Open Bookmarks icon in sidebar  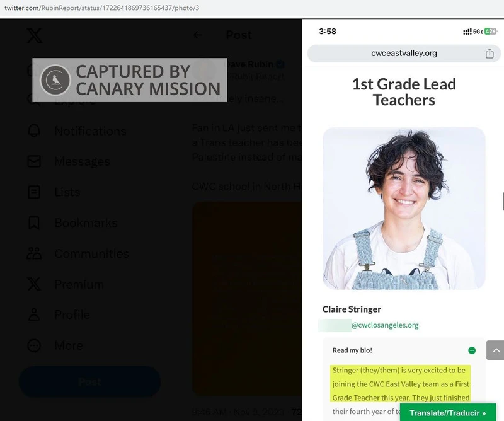(x=34, y=223)
